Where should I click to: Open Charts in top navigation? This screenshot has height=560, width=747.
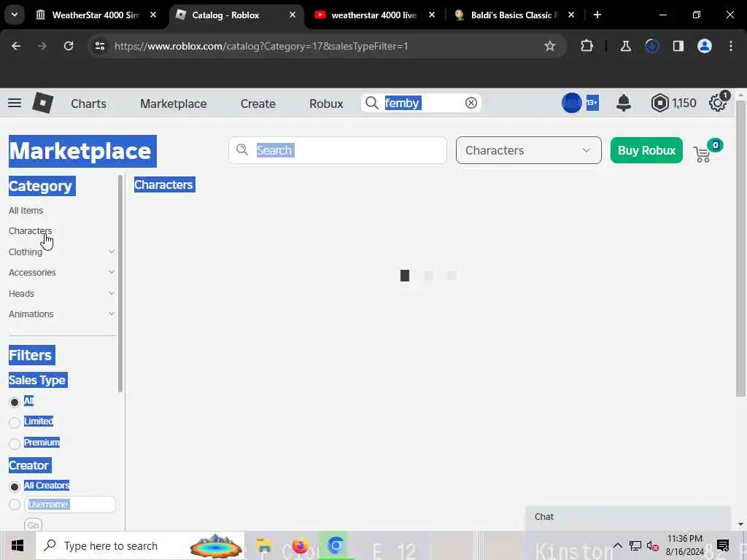[x=88, y=104]
